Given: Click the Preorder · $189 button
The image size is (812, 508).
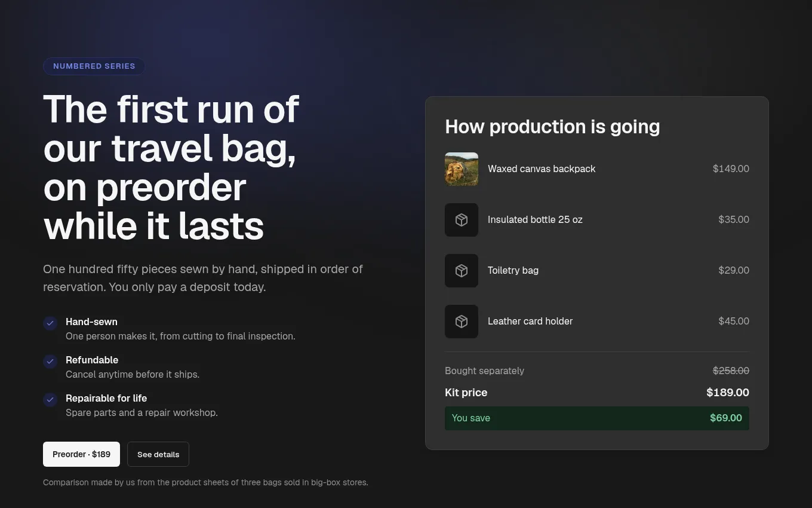Looking at the screenshot, I should [81, 454].
